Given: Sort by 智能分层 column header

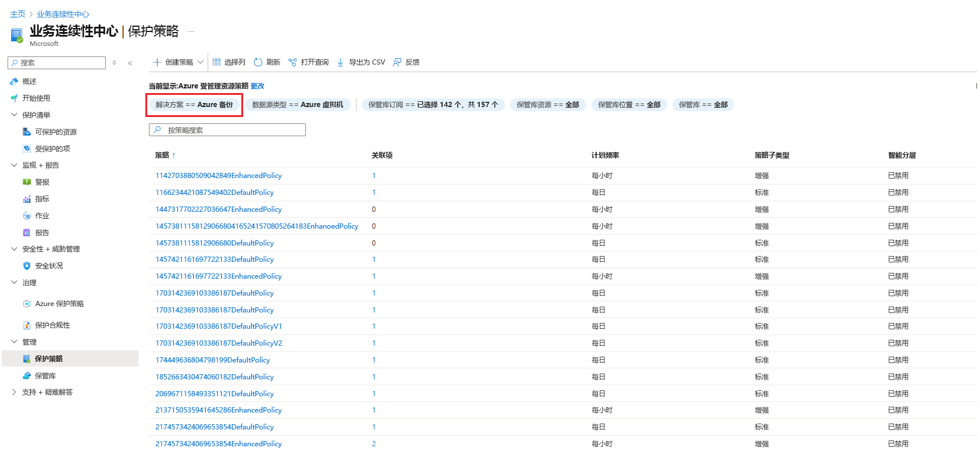Looking at the screenshot, I should coord(902,155).
